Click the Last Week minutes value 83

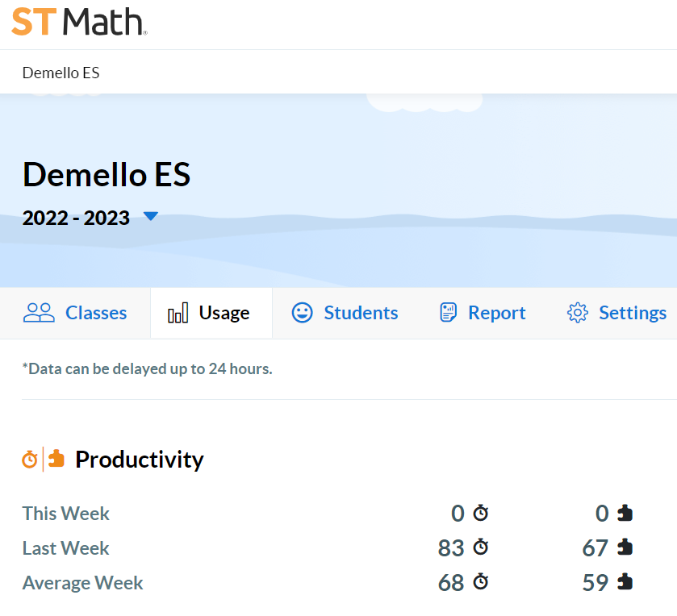click(451, 548)
